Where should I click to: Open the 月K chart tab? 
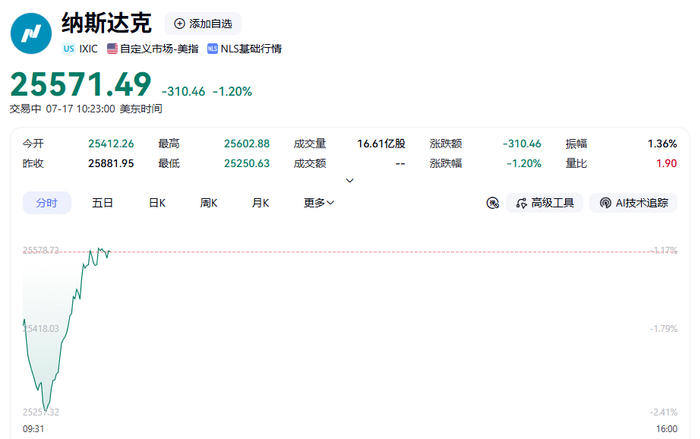(x=260, y=203)
